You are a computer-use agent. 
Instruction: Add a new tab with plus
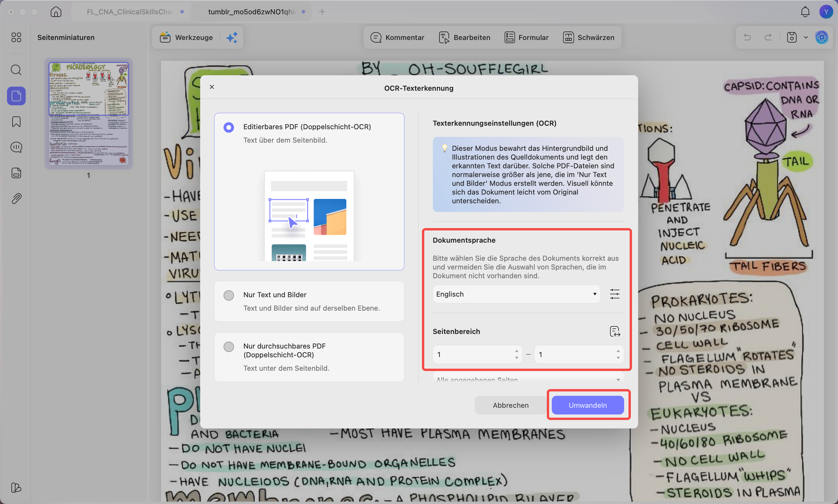322,12
